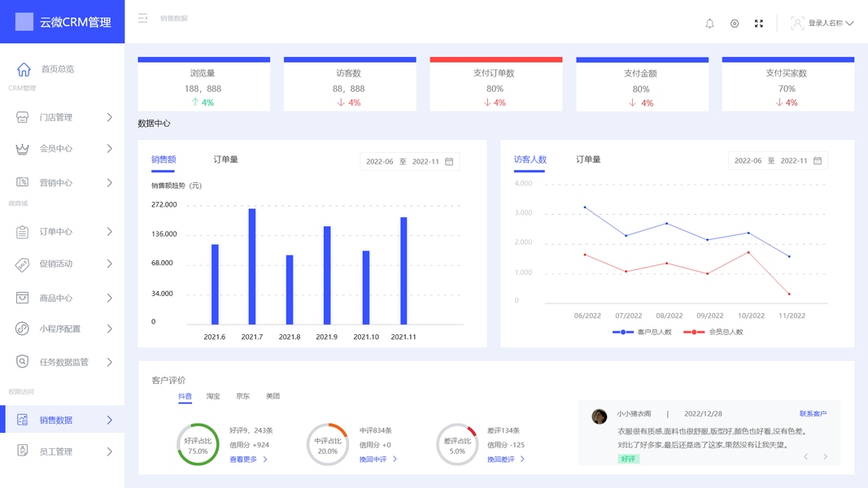Open 销售数据 menu item

pyautogui.click(x=62, y=420)
